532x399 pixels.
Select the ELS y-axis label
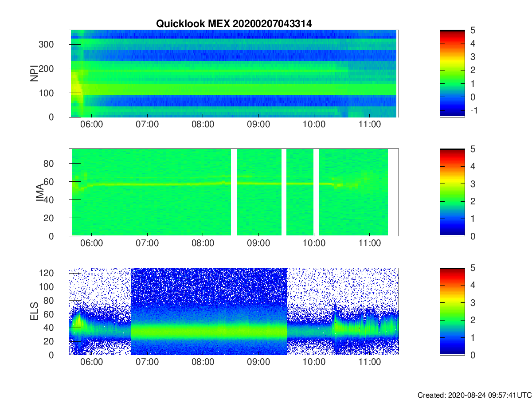coord(34,311)
